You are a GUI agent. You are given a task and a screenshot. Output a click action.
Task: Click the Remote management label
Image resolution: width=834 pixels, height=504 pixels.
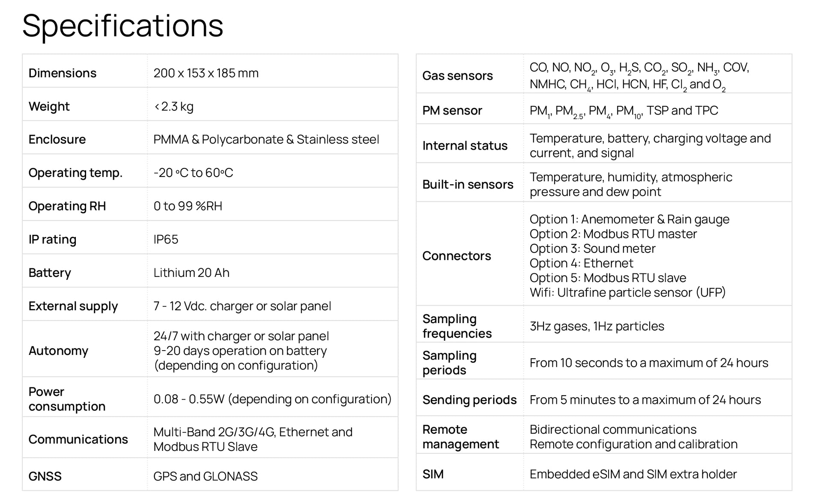460,437
